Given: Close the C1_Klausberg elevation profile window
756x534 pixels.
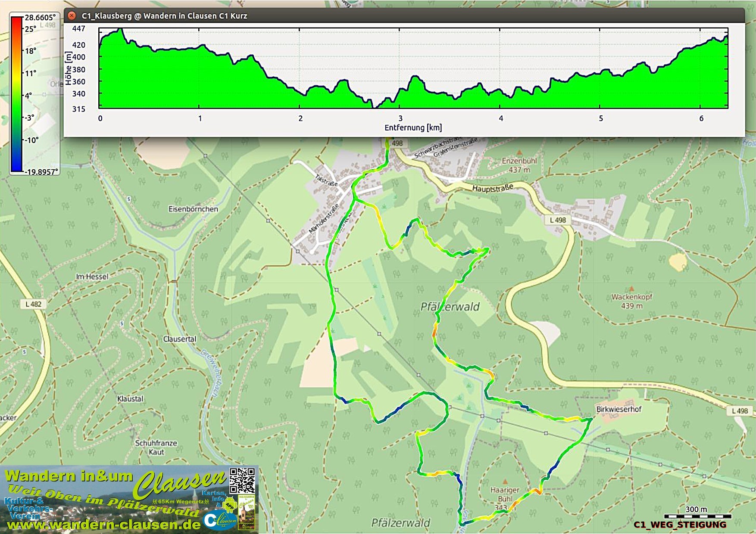Looking at the screenshot, I should (72, 16).
